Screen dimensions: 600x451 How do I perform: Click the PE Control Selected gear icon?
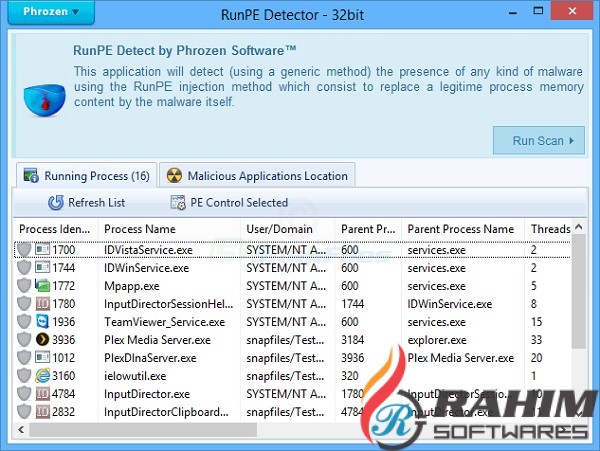coord(178,202)
